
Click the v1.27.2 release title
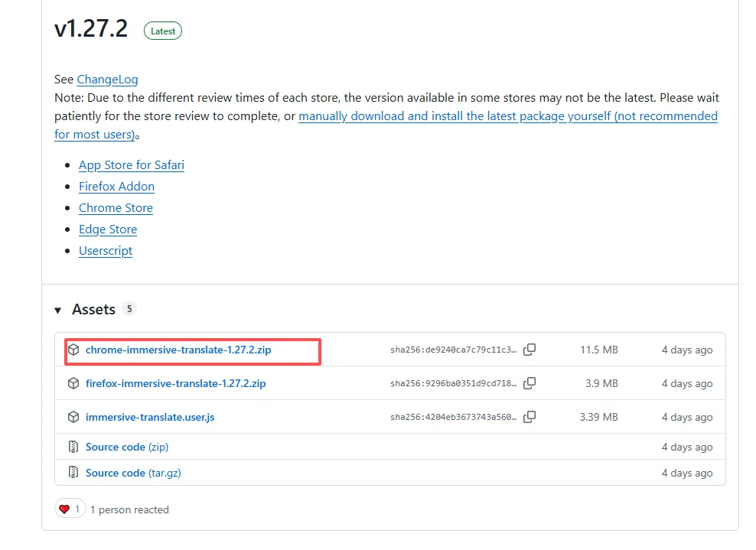coord(91,28)
